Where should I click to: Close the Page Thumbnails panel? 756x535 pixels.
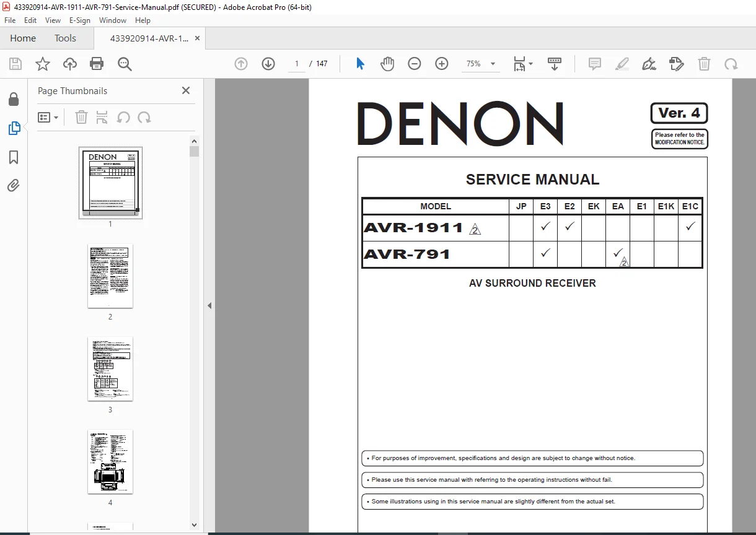tap(185, 90)
